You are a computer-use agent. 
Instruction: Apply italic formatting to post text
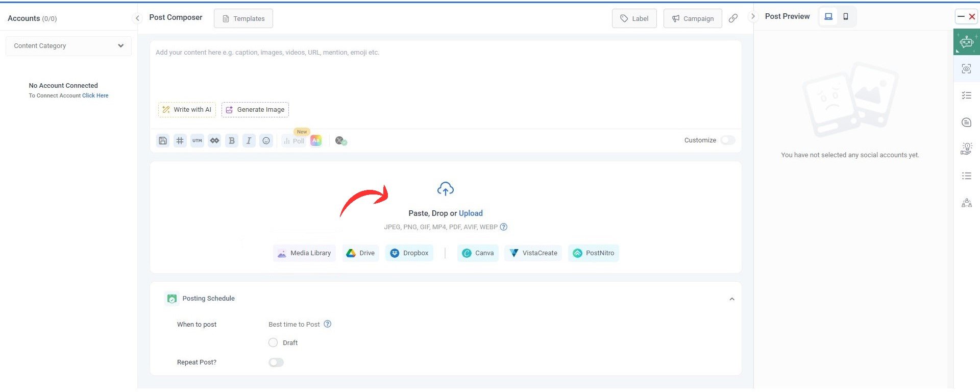point(249,141)
